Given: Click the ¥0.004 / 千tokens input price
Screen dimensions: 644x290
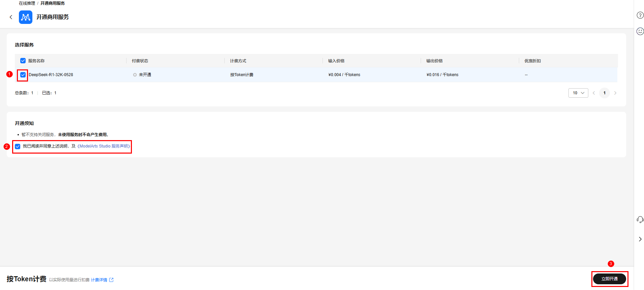Looking at the screenshot, I should 344,75.
